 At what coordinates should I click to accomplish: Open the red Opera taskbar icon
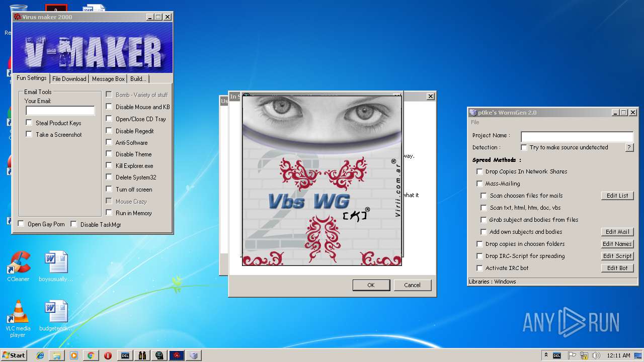tap(108, 355)
